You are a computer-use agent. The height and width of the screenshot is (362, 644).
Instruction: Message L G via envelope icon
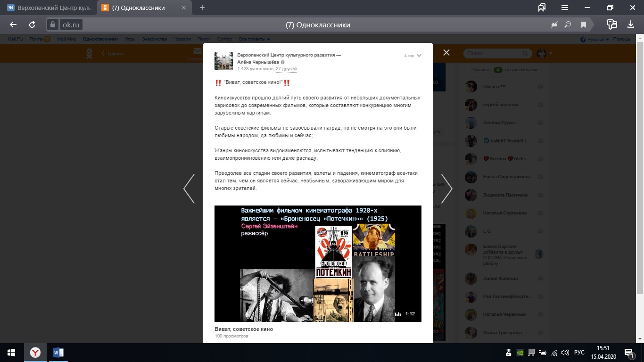(x=540, y=231)
